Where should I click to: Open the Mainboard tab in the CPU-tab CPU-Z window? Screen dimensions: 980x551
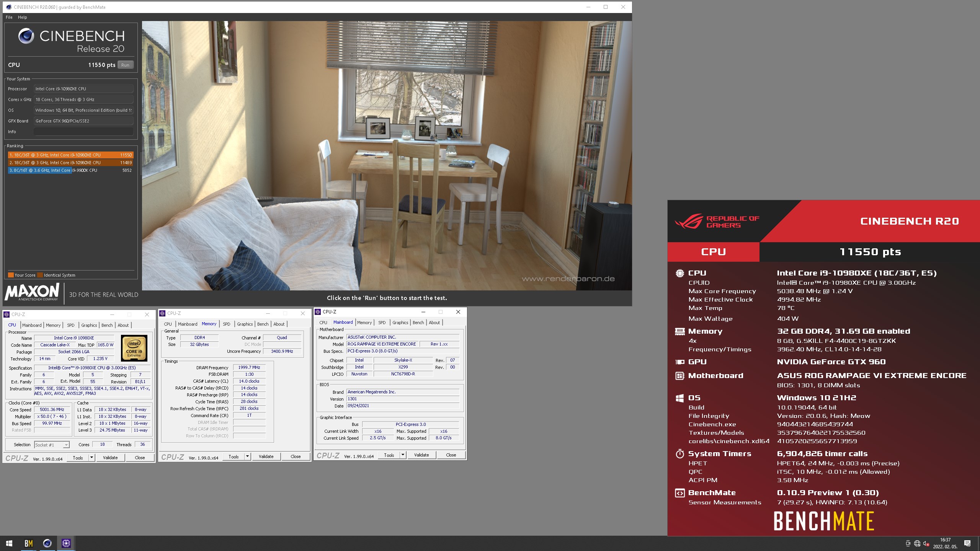pos(32,325)
